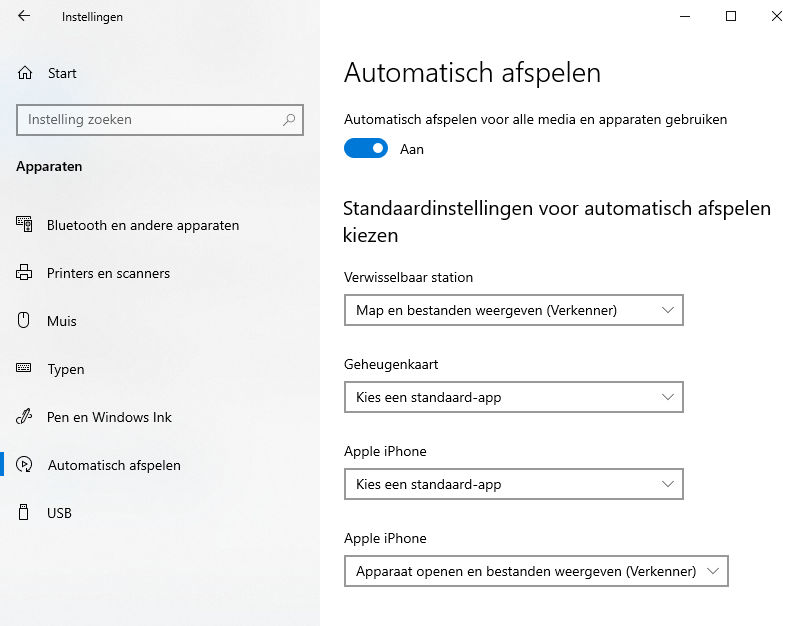Click the pen icon beside Windows Ink
This screenshot has width=798, height=626.
pyautogui.click(x=25, y=417)
